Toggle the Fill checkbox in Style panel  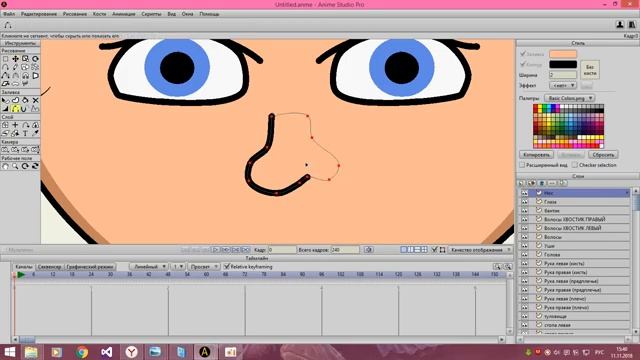(x=523, y=53)
